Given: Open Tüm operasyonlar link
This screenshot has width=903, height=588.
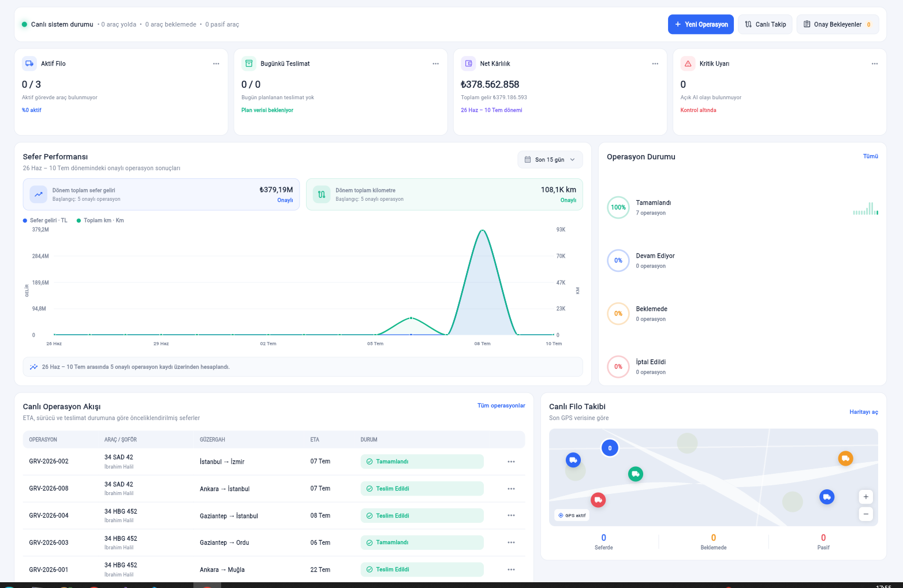Looking at the screenshot, I should tap(501, 406).
